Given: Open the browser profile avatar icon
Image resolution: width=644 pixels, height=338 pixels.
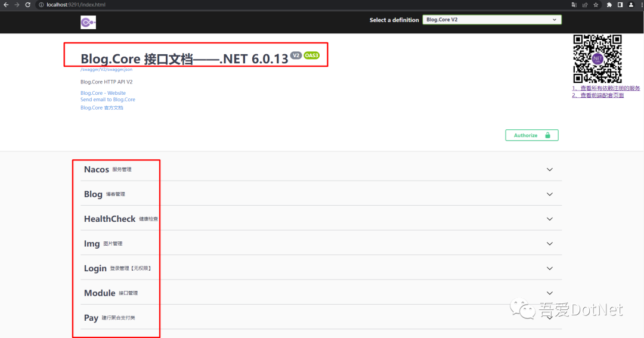Looking at the screenshot, I should click(x=631, y=5).
